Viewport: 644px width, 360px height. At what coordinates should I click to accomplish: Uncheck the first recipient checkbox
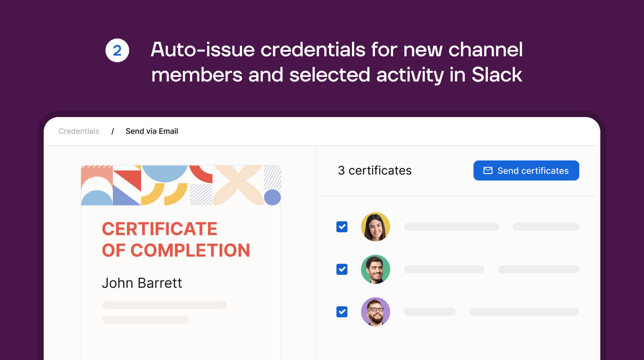click(x=342, y=227)
